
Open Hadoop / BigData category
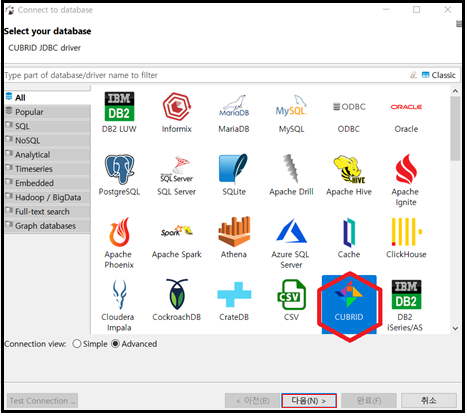click(47, 197)
